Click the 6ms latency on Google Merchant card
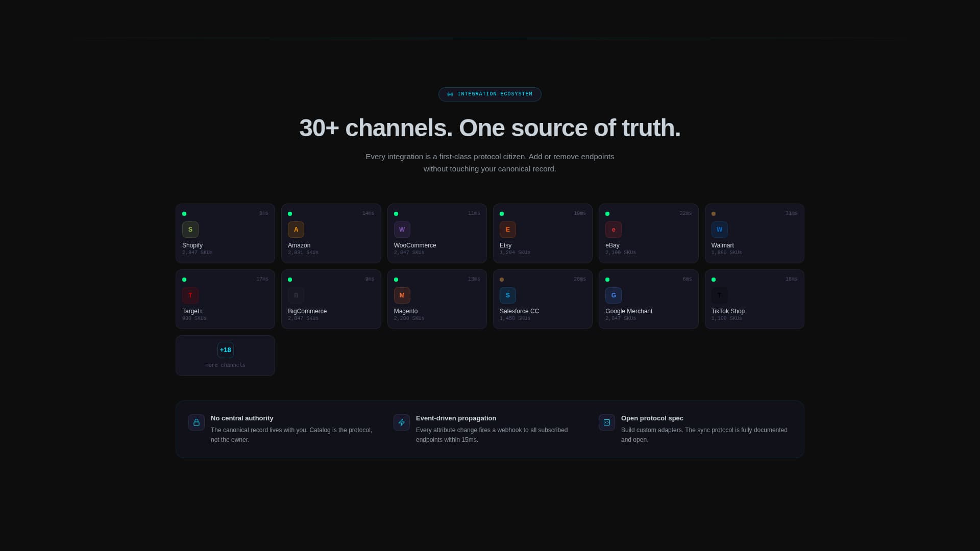The width and height of the screenshot is (980, 551). tap(688, 280)
